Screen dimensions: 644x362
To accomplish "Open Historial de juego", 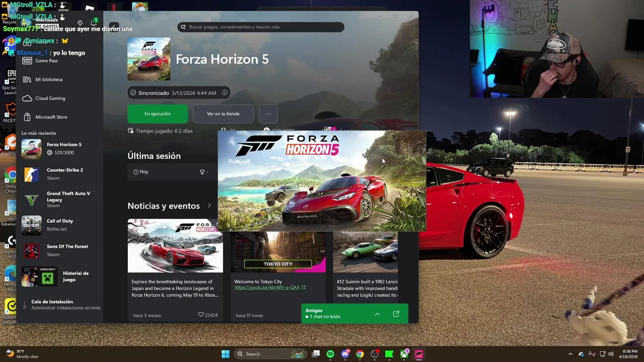I will 59,277.
